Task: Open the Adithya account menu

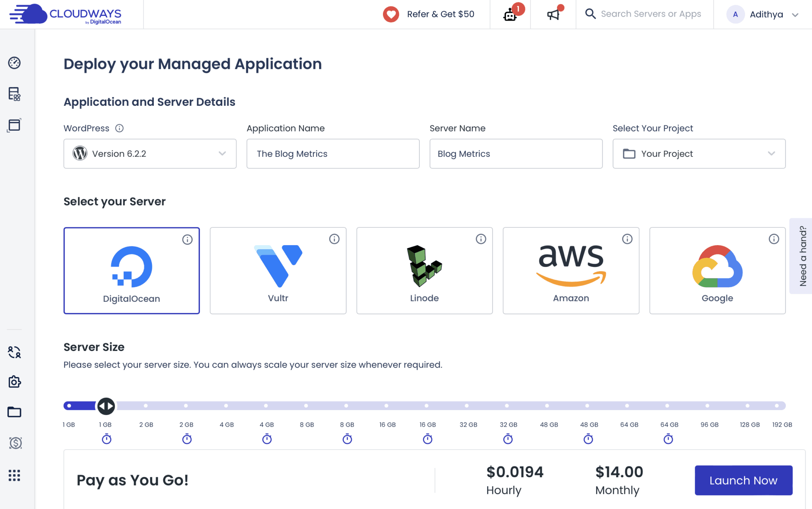Action: pos(765,14)
